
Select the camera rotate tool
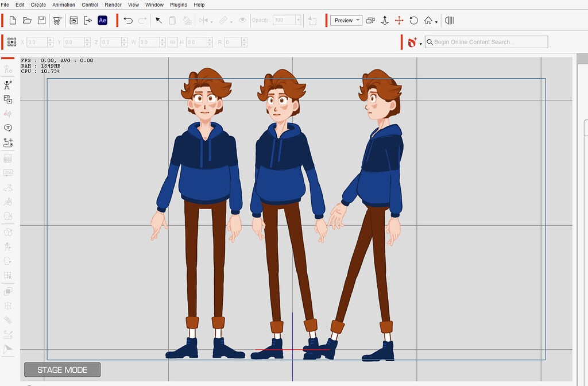[413, 20]
